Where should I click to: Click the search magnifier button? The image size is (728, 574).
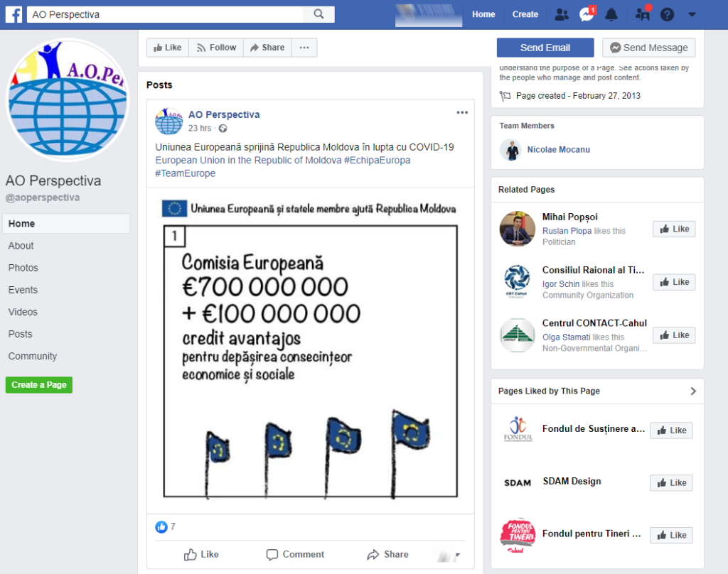click(x=318, y=14)
